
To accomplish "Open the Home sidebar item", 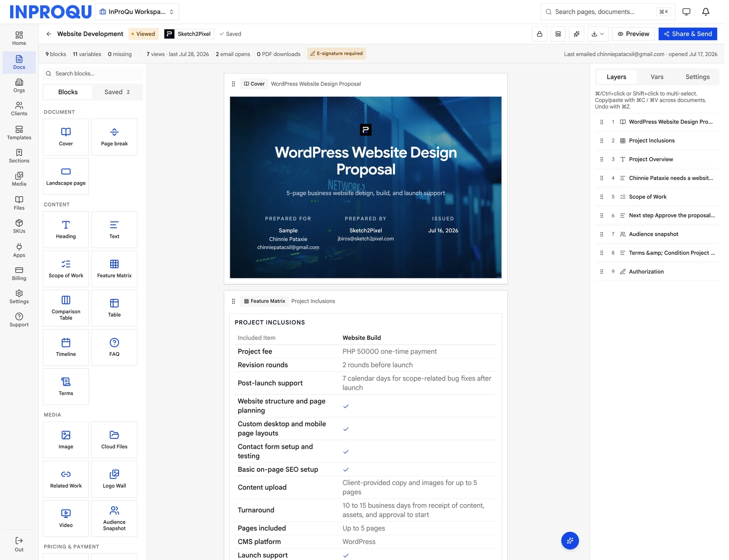I will 19,38.
